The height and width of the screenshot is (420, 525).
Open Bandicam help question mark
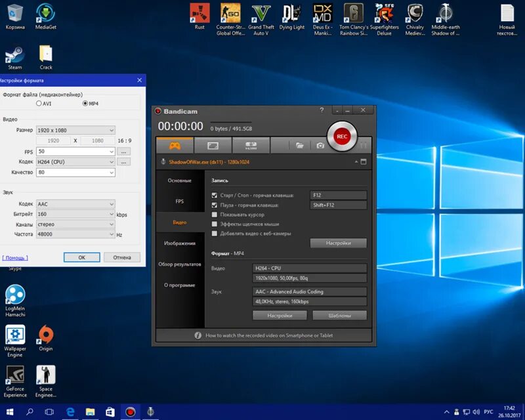322,110
